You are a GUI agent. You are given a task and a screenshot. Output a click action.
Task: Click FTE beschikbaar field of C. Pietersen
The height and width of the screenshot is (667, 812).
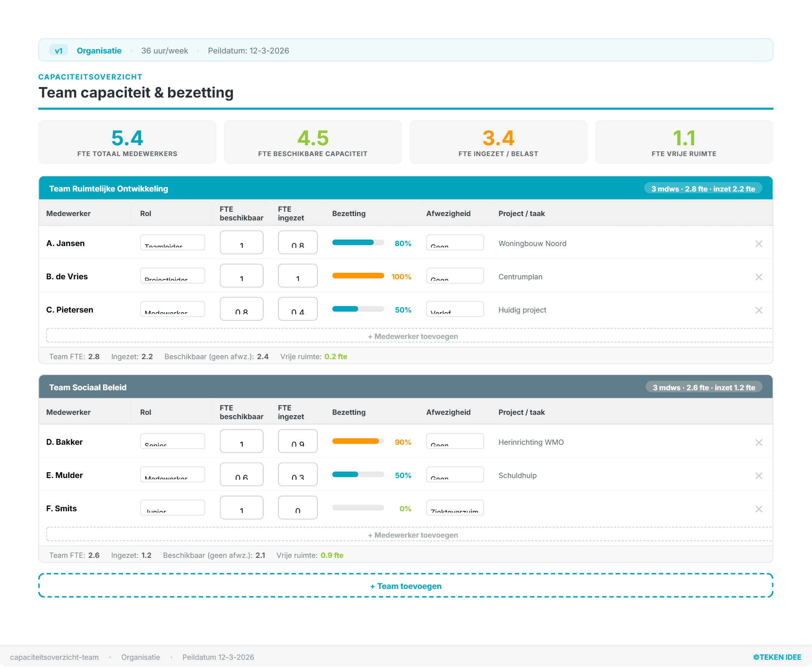[242, 309]
